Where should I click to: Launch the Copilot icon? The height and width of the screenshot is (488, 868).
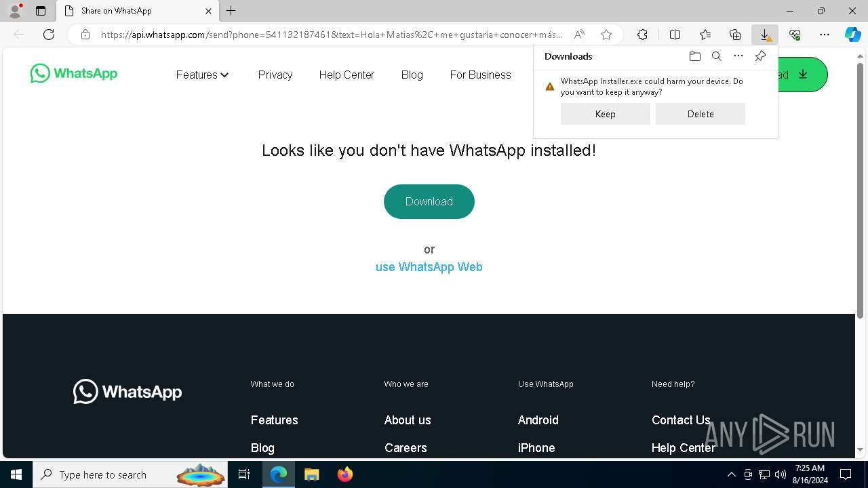pos(853,35)
